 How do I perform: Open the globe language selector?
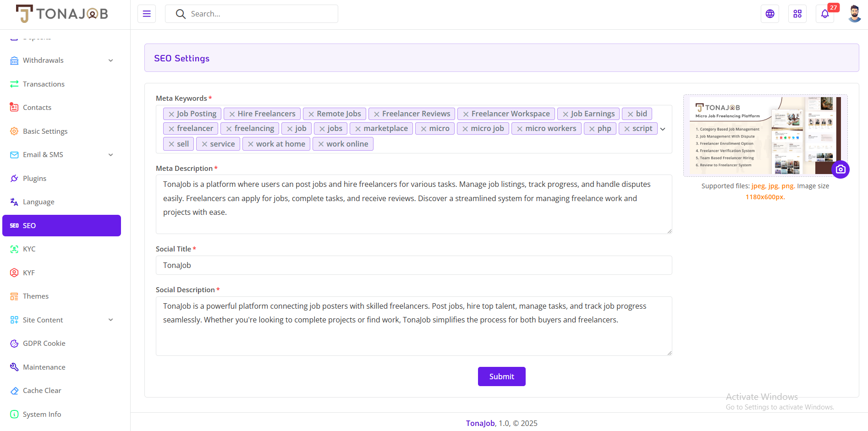point(770,14)
